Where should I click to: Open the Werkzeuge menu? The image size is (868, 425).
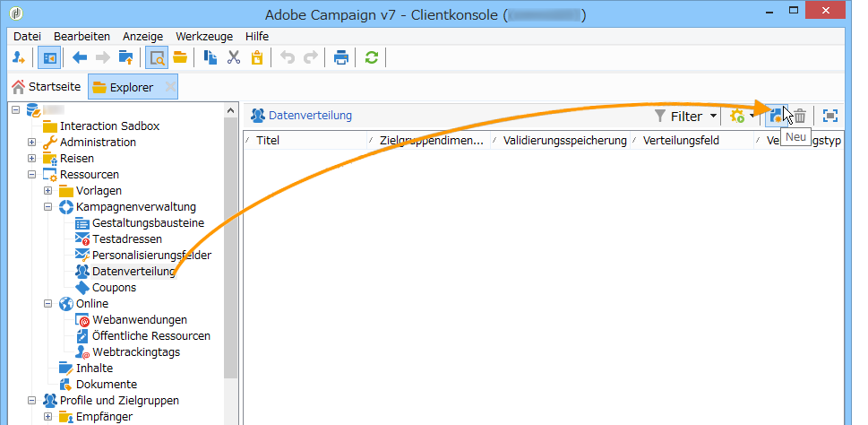(x=204, y=37)
